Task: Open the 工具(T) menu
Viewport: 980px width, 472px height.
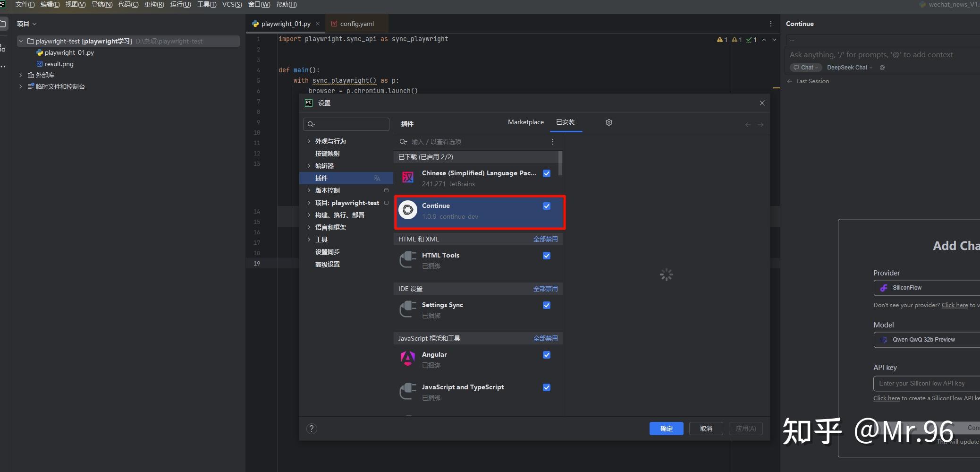Action: (206, 4)
